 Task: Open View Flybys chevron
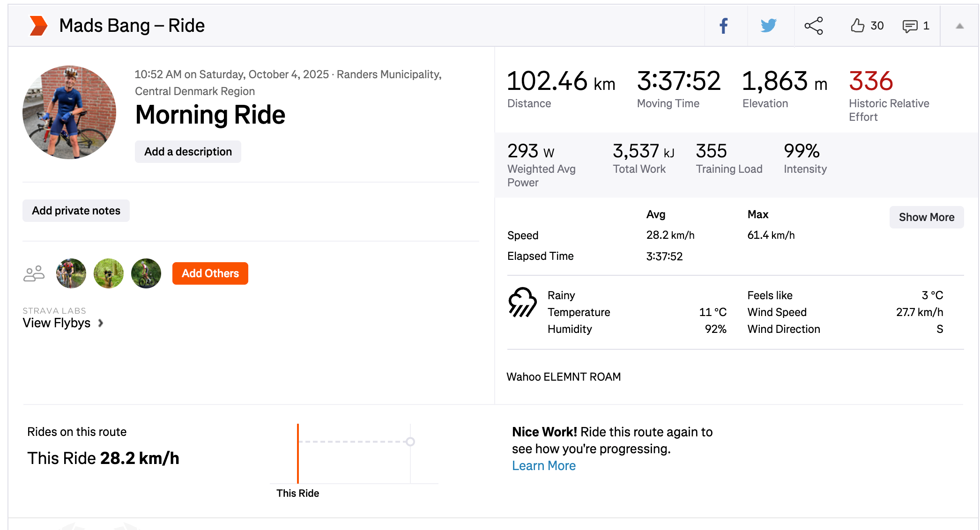100,323
